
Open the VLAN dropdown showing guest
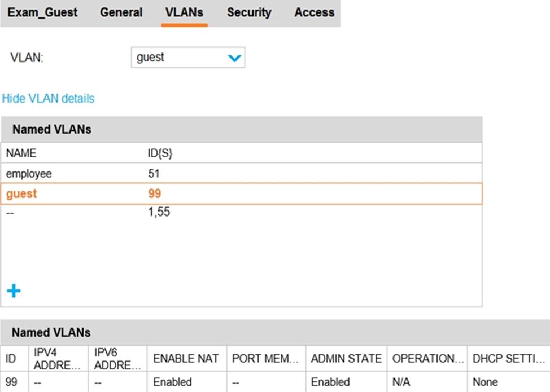[187, 58]
